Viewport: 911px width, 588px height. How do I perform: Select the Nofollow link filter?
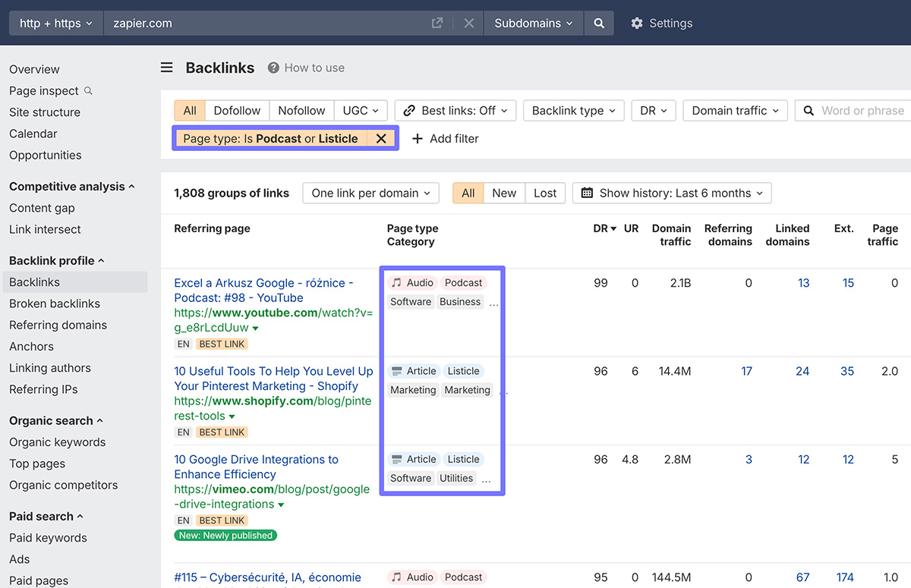coord(301,111)
